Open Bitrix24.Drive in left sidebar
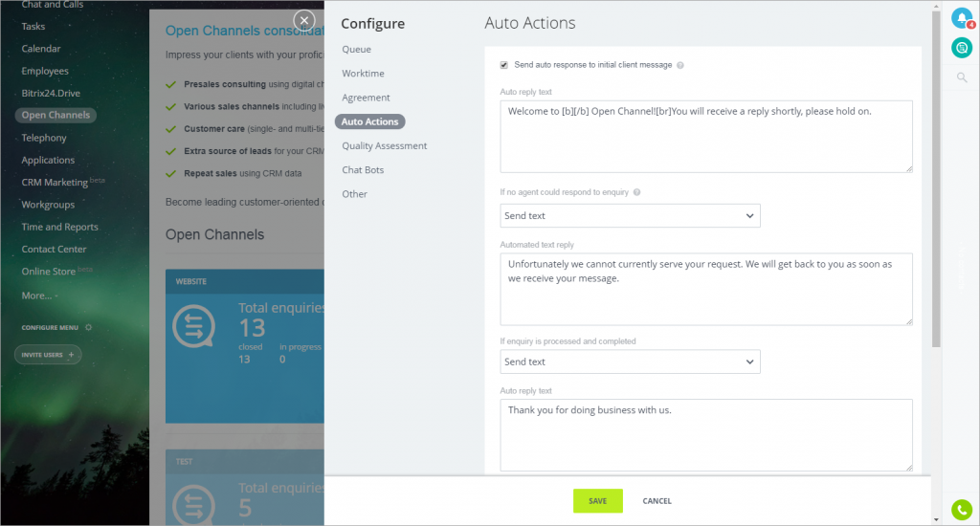The height and width of the screenshot is (526, 980). (x=51, y=93)
